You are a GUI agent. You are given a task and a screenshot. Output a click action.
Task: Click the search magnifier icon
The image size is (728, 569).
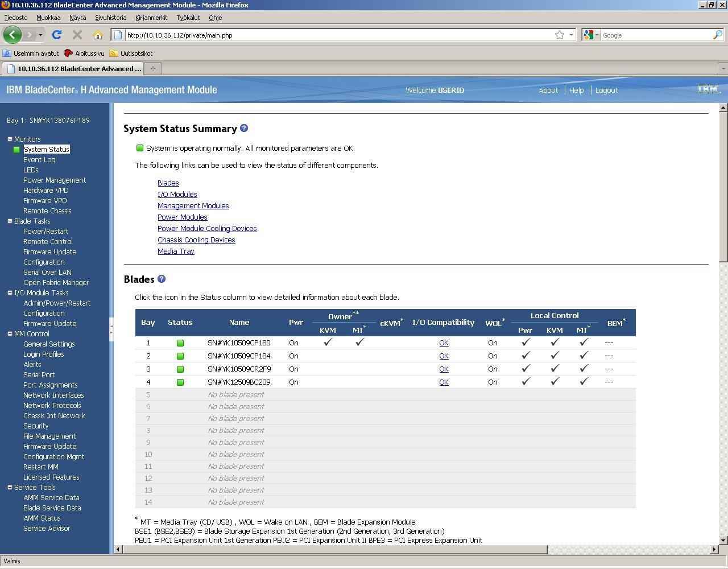pos(717,35)
